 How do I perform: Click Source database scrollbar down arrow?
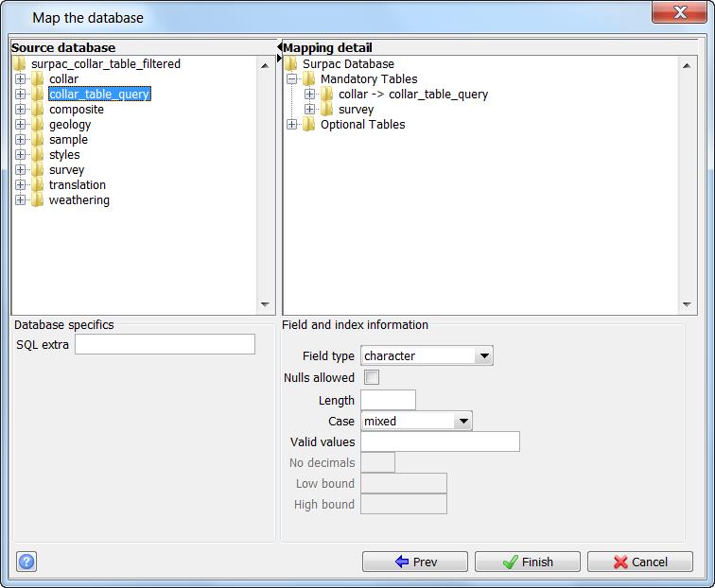265,304
